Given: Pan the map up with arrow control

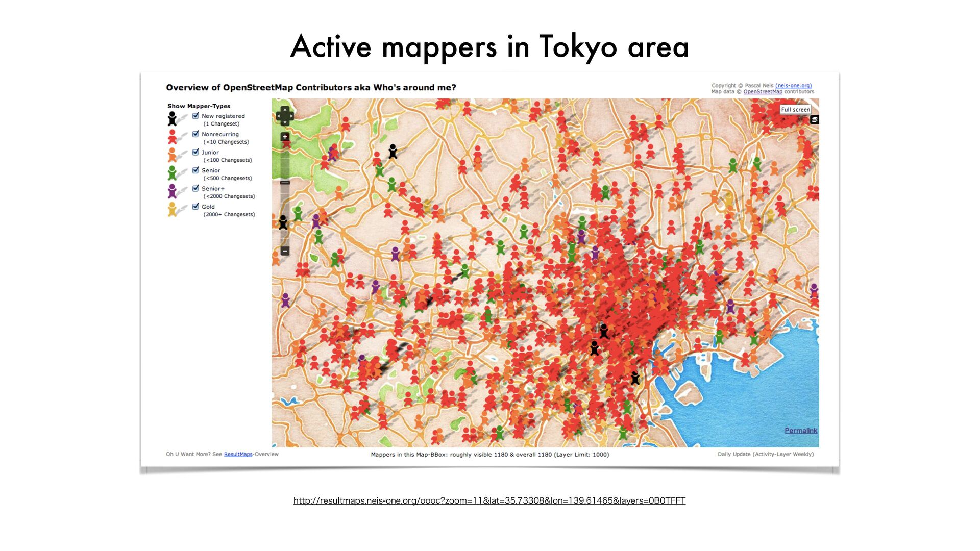Looking at the screenshot, I should tap(285, 109).
